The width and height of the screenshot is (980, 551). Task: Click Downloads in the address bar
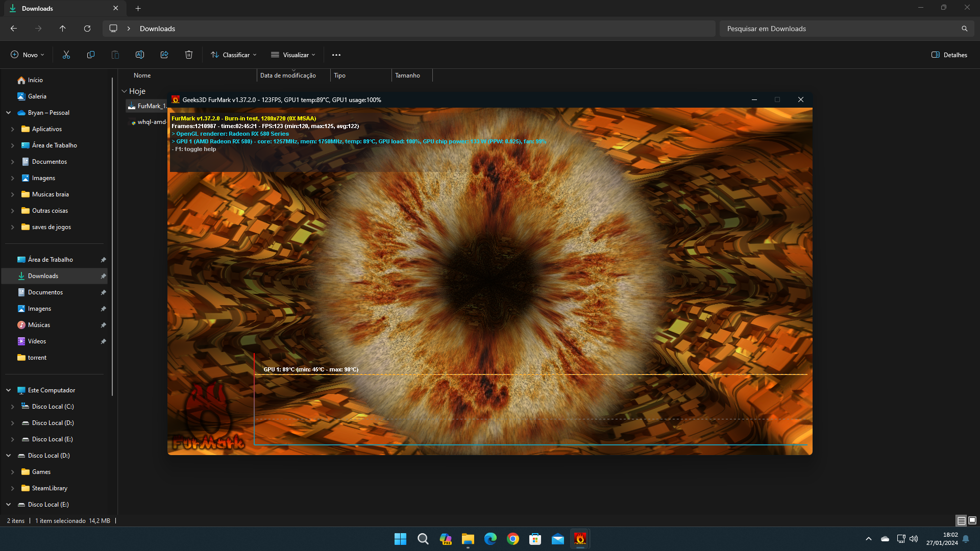(x=157, y=29)
